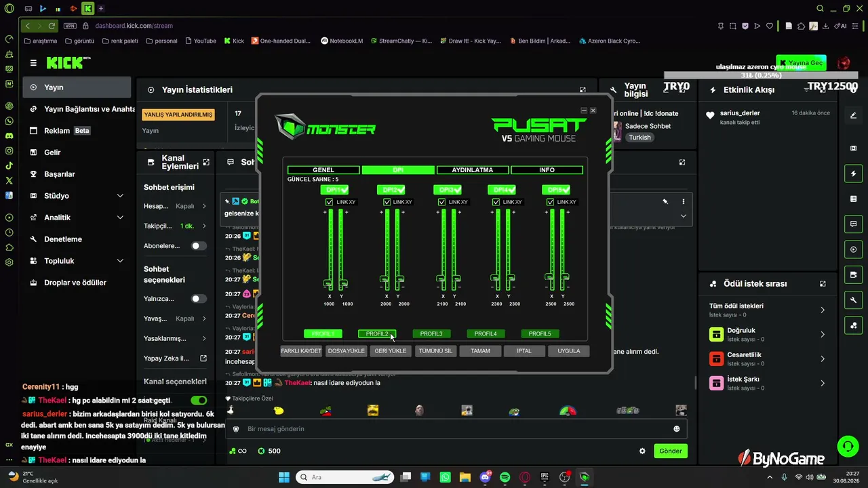Click the UYGULA apply button
Screen dimensions: 868x488
pos(569,351)
